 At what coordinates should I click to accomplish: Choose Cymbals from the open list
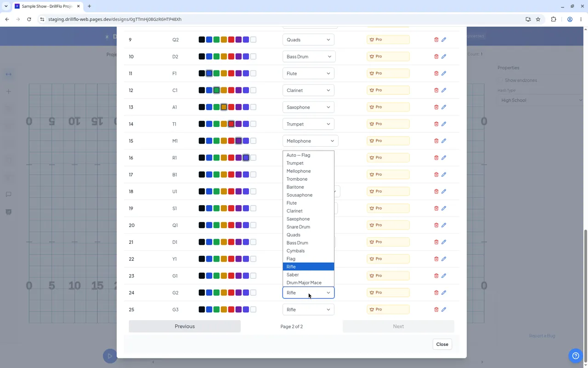pos(308,251)
